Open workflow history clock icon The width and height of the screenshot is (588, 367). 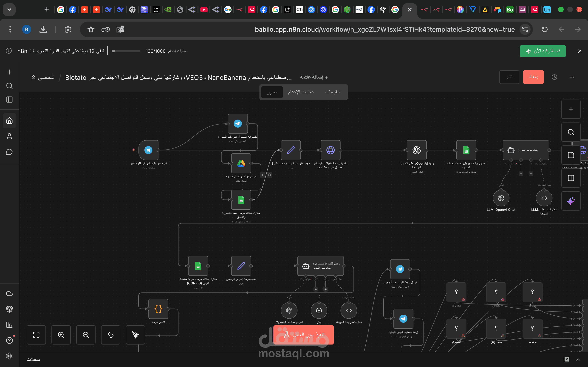point(554,77)
